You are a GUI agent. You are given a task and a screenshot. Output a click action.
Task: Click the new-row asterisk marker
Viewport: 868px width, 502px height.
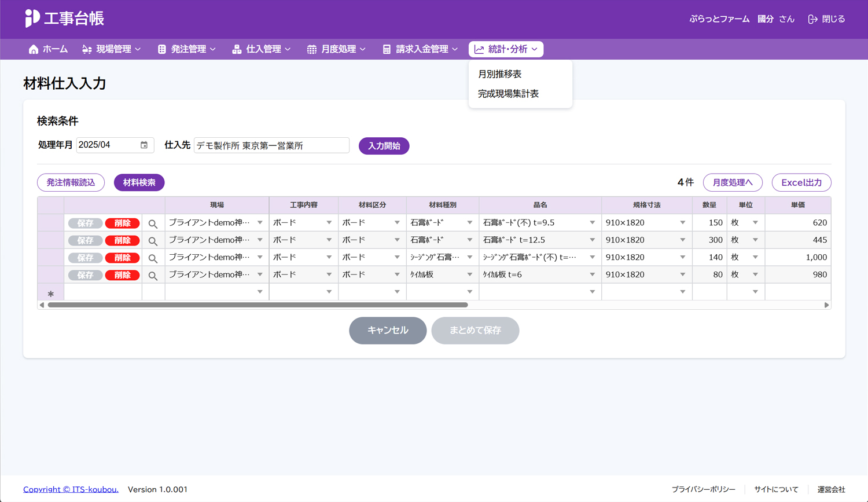pos(51,294)
